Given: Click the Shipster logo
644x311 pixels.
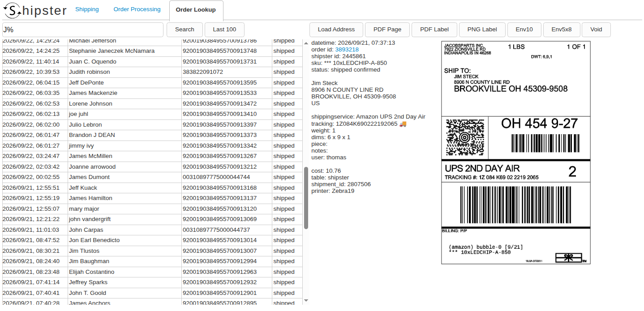Looking at the screenshot, I should (x=34, y=10).
